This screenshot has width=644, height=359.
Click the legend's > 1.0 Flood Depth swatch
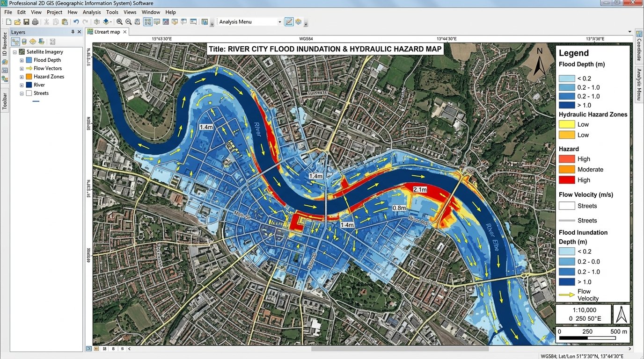567,105
